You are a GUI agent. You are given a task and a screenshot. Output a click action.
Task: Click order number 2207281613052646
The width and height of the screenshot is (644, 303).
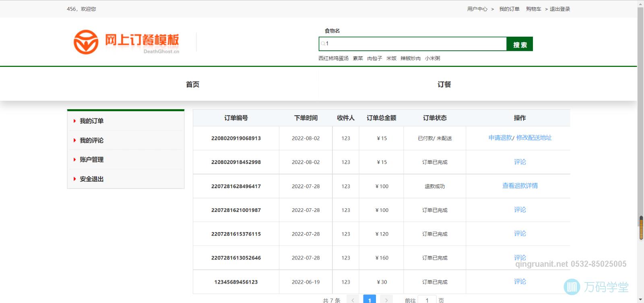point(236,257)
